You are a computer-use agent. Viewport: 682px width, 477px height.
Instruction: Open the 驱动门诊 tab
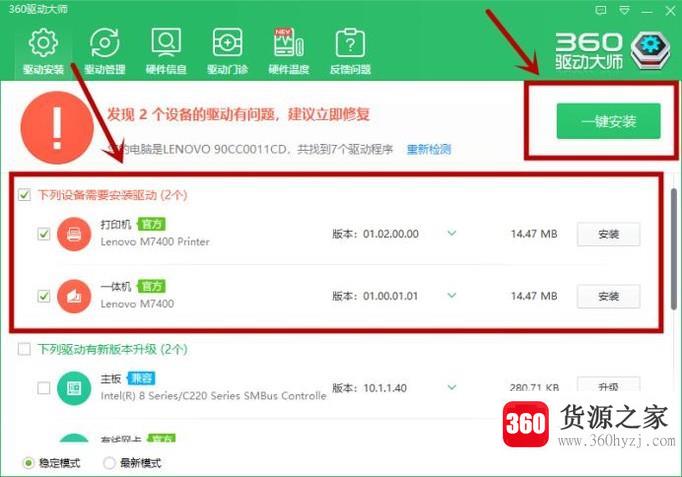(x=227, y=51)
